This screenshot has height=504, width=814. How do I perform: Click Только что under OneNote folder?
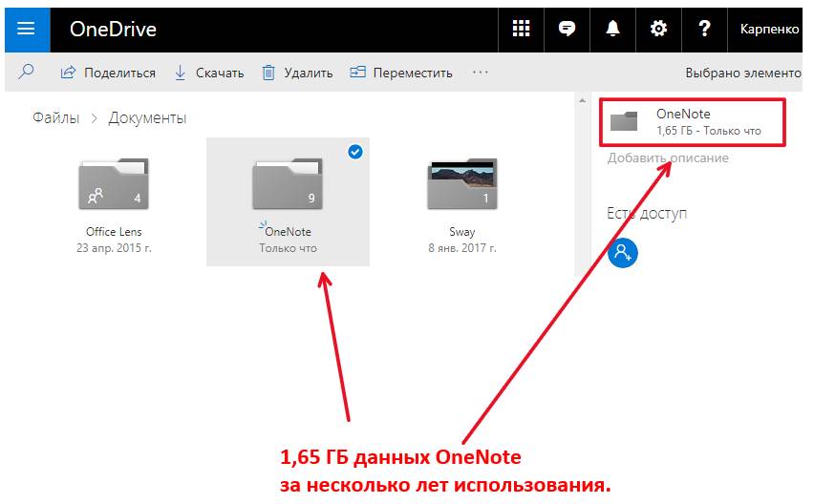(x=289, y=248)
